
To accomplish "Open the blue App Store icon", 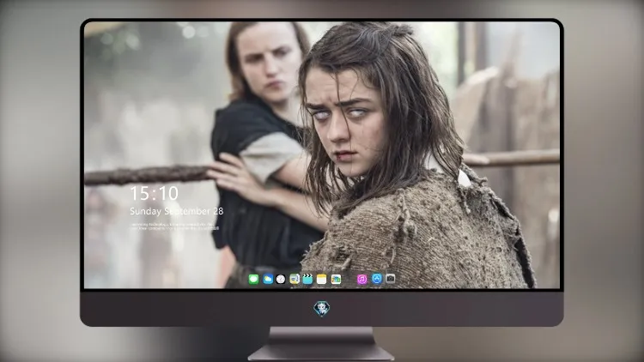I will click(x=377, y=279).
